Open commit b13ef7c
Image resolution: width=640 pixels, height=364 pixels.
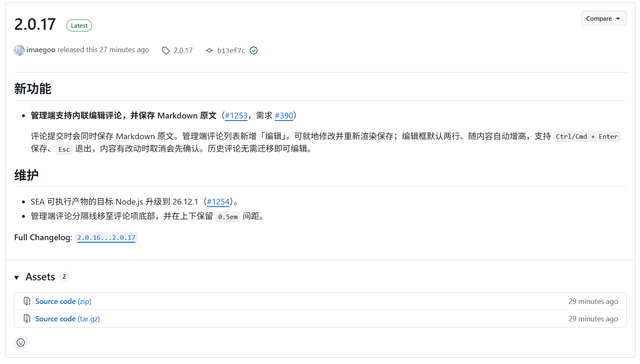(x=231, y=51)
